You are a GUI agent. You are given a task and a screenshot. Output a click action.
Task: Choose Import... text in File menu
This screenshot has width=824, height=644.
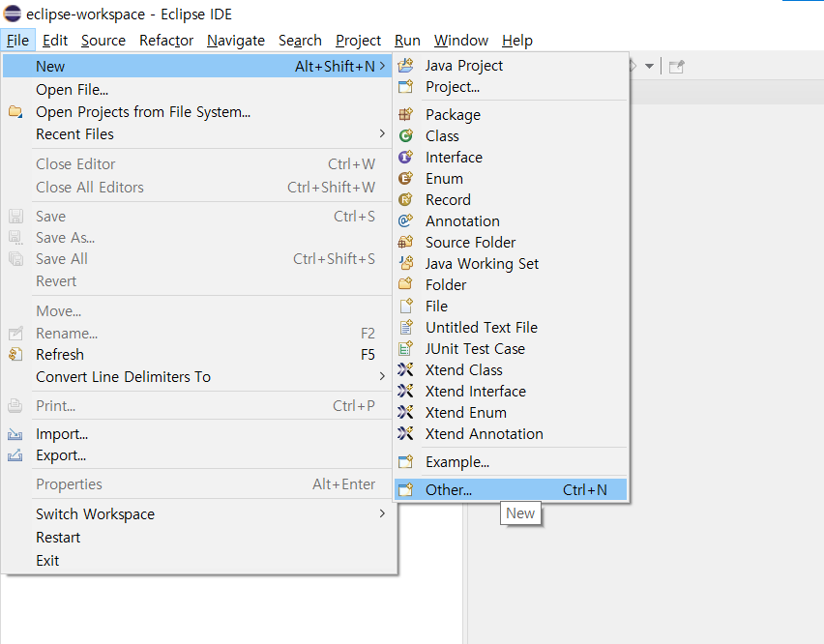pyautogui.click(x=62, y=434)
